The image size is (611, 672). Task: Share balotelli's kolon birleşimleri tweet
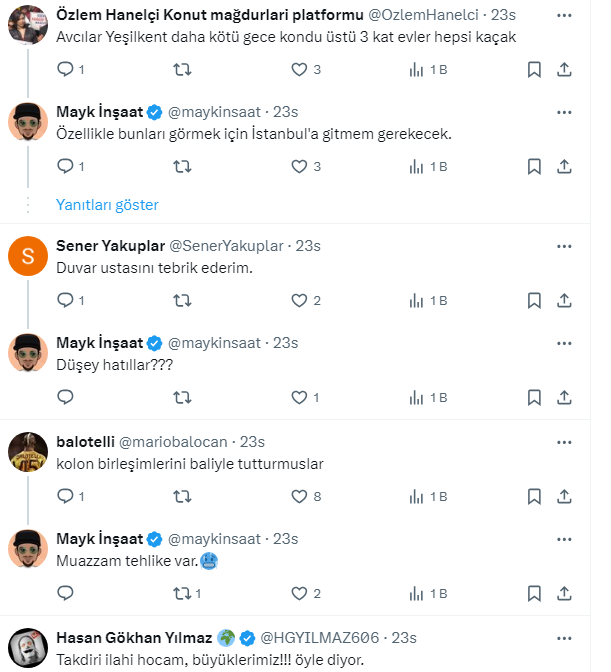tap(564, 495)
